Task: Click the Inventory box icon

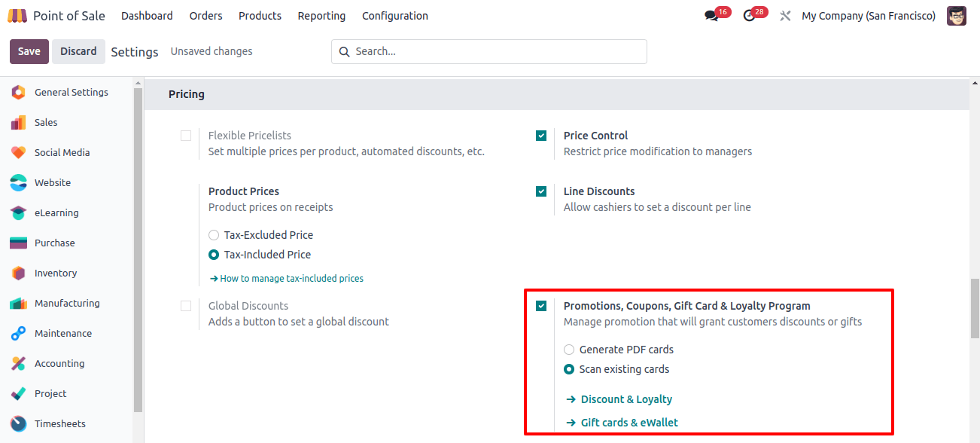Action: [x=19, y=273]
